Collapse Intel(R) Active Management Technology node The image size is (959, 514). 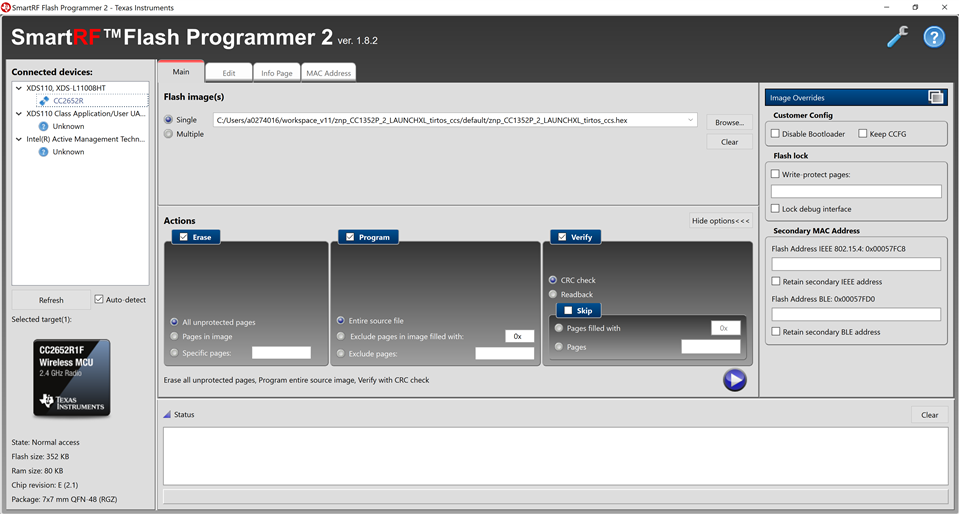click(19, 139)
